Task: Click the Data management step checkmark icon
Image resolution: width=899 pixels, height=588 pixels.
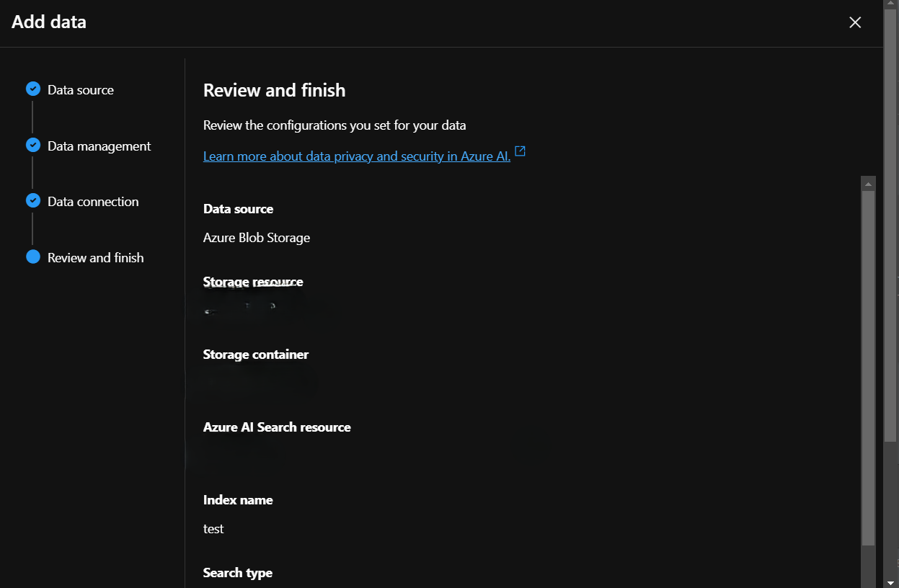Action: click(33, 146)
